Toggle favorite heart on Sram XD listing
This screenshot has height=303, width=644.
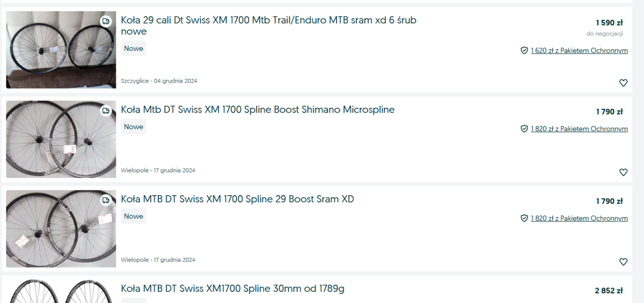(x=623, y=262)
